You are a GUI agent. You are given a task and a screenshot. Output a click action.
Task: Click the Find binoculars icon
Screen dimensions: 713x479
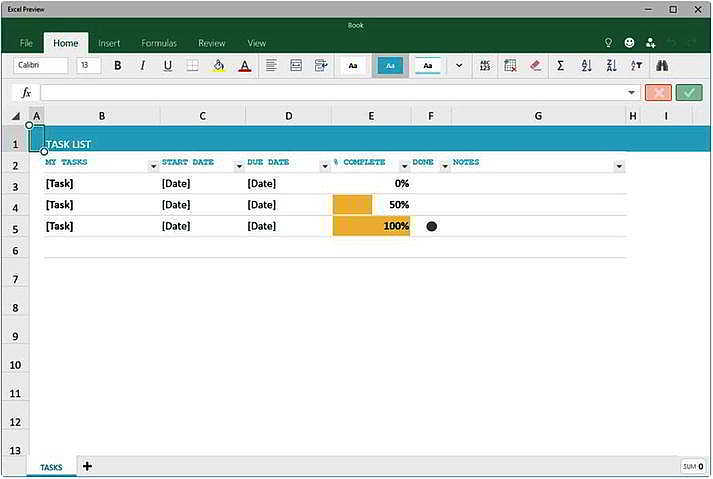[661, 66]
